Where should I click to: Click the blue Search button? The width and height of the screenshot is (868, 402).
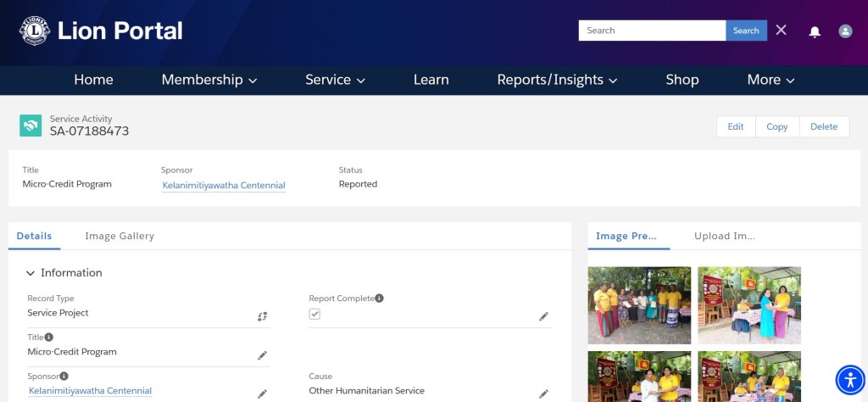pos(746,31)
